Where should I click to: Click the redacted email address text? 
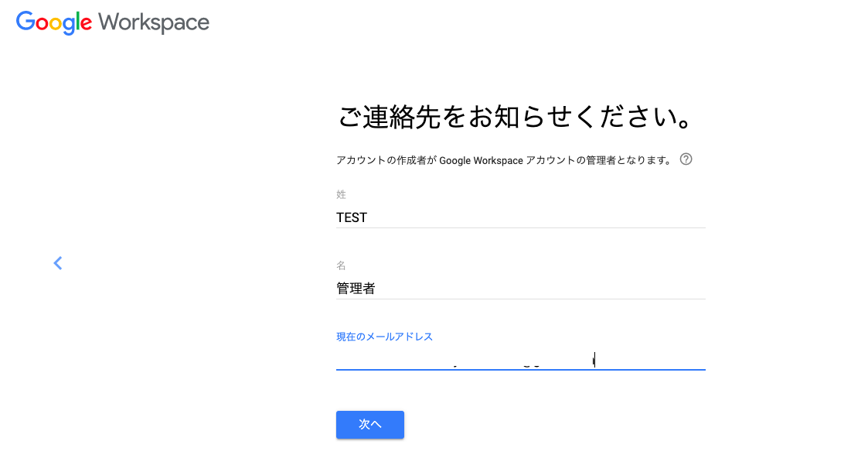(x=462, y=357)
